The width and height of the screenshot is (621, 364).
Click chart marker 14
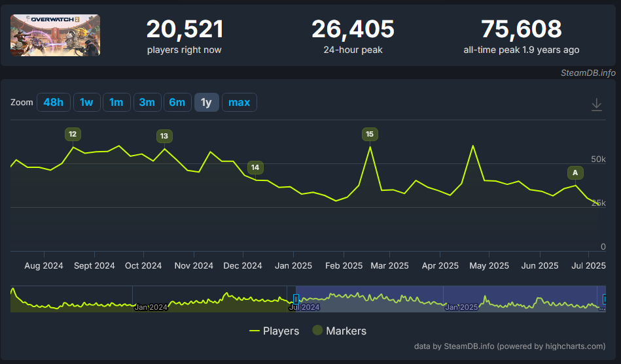coord(255,167)
